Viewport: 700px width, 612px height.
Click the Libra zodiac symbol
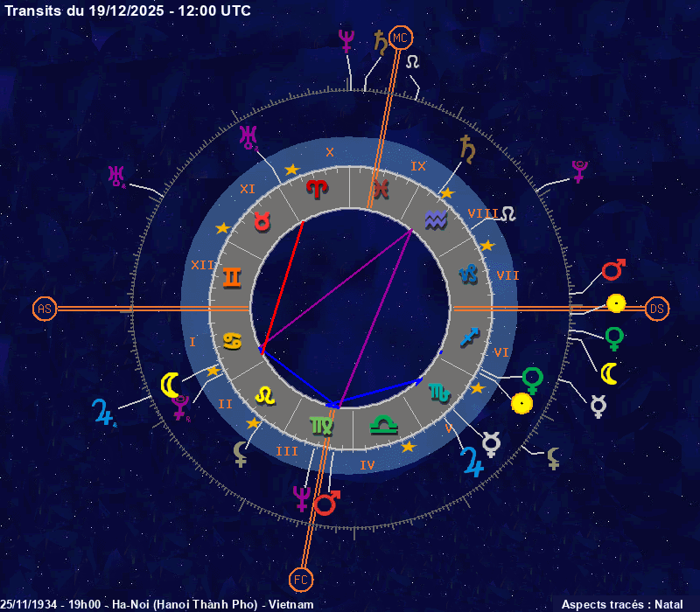click(382, 425)
